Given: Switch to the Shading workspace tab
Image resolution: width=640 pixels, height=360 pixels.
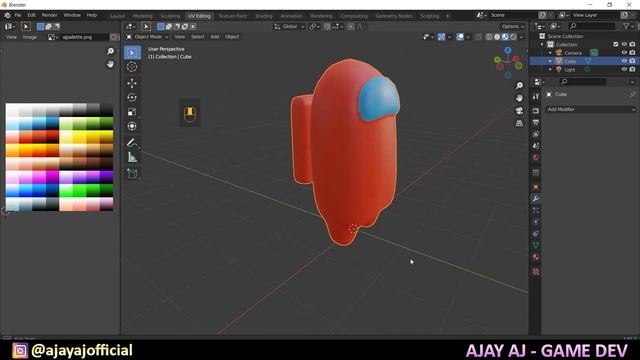Looking at the screenshot, I should (264, 16).
